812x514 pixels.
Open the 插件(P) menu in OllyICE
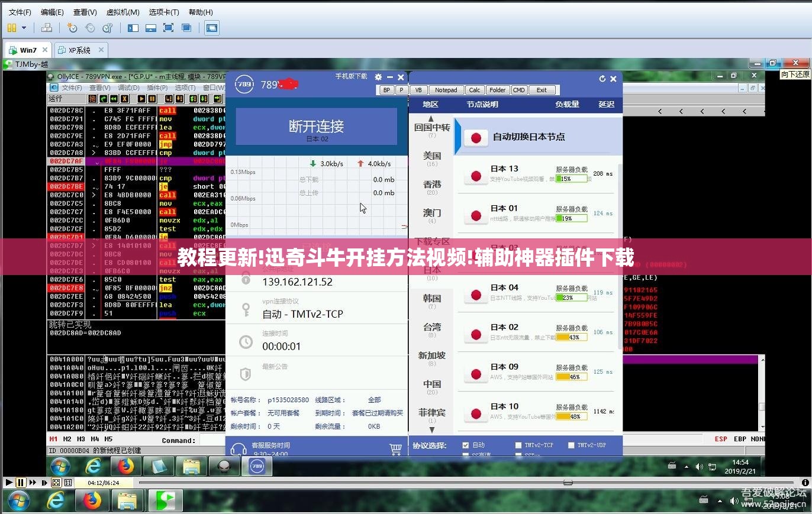(157, 88)
